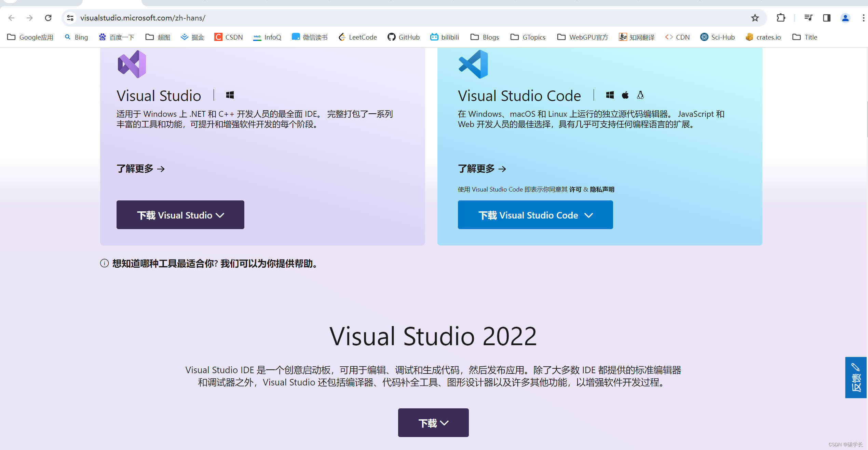The image size is (868, 450).
Task: Open the Blogs bookmark folder
Action: pos(485,37)
